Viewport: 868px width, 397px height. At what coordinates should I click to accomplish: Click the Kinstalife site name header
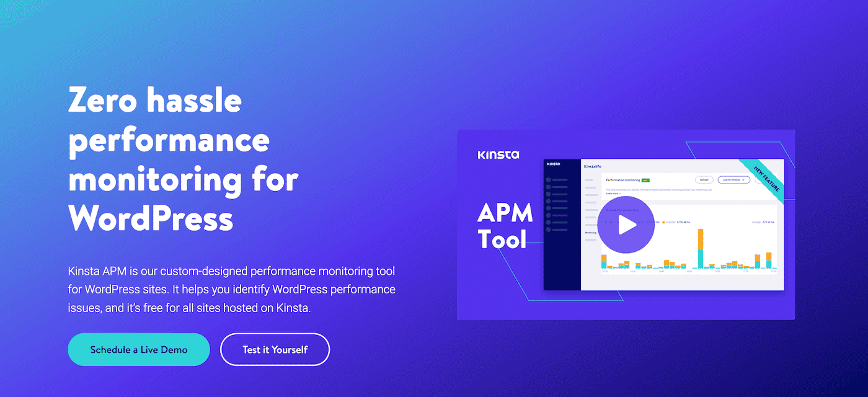pos(593,167)
